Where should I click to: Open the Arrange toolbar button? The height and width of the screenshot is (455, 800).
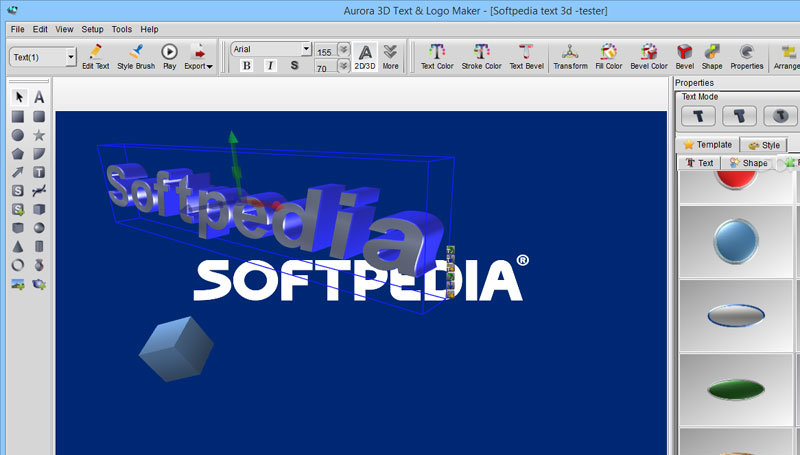click(x=786, y=57)
